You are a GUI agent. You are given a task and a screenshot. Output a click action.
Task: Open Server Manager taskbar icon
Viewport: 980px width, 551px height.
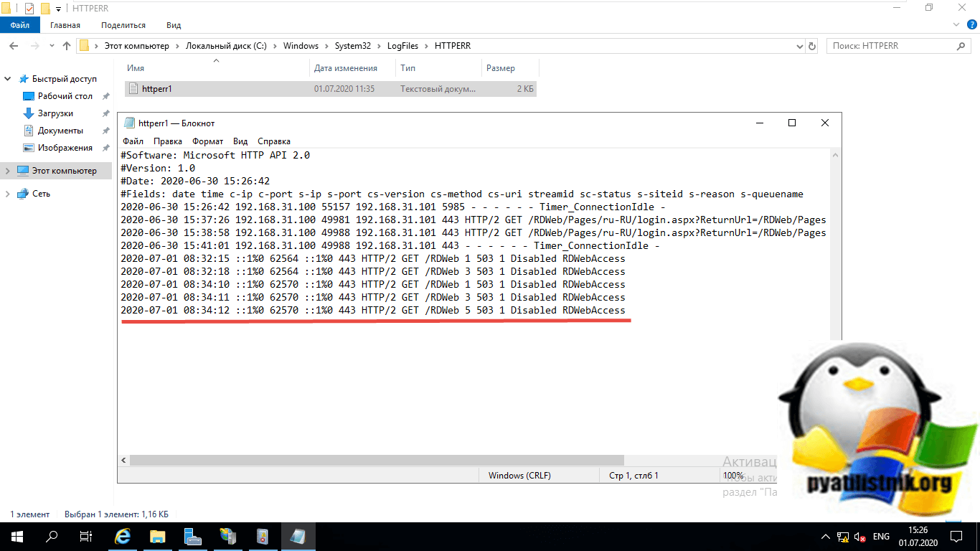click(192, 536)
